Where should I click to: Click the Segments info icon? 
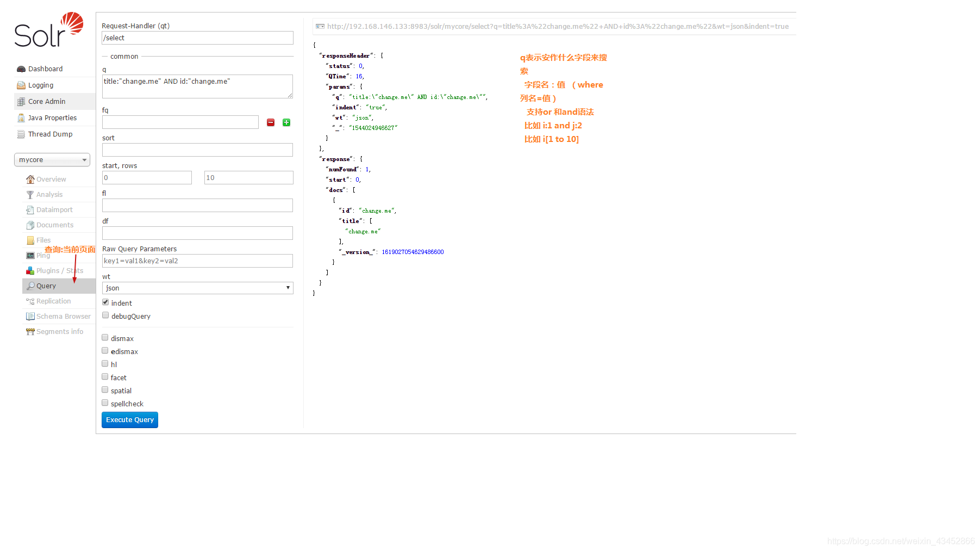30,332
